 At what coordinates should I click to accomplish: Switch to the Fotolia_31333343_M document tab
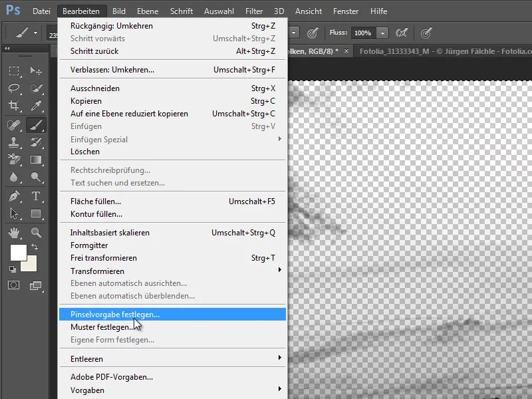(445, 51)
